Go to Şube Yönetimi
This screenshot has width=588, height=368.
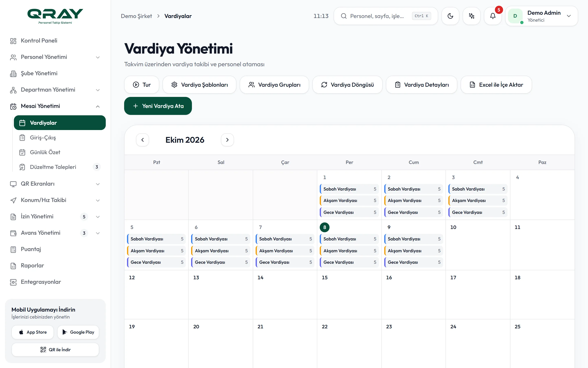tap(55, 73)
